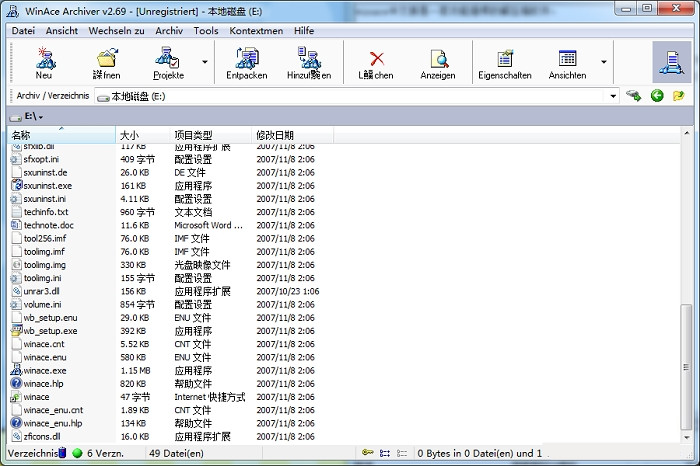Click the scrollbar down arrow
The height and width of the screenshot is (466, 700).
pos(686,437)
